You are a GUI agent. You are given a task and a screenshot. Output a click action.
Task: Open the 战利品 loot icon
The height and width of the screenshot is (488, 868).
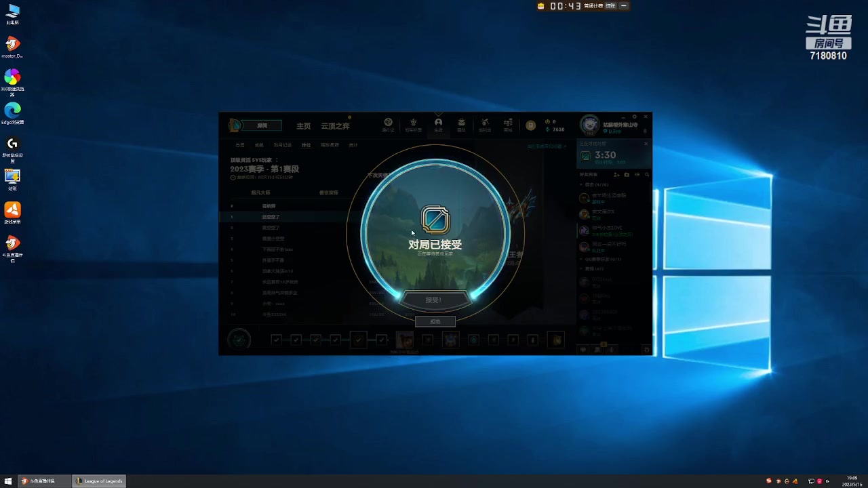pos(485,125)
